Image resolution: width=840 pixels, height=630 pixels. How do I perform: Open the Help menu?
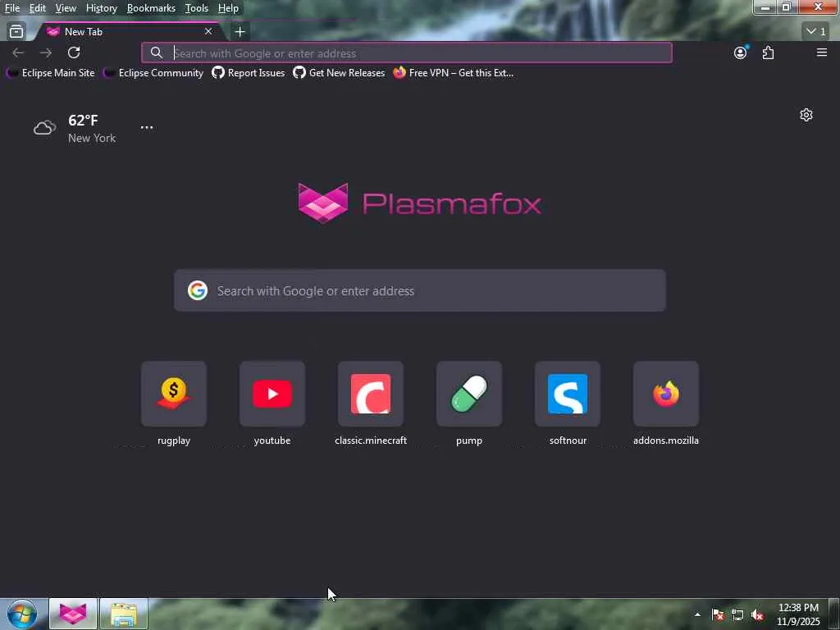pyautogui.click(x=228, y=8)
